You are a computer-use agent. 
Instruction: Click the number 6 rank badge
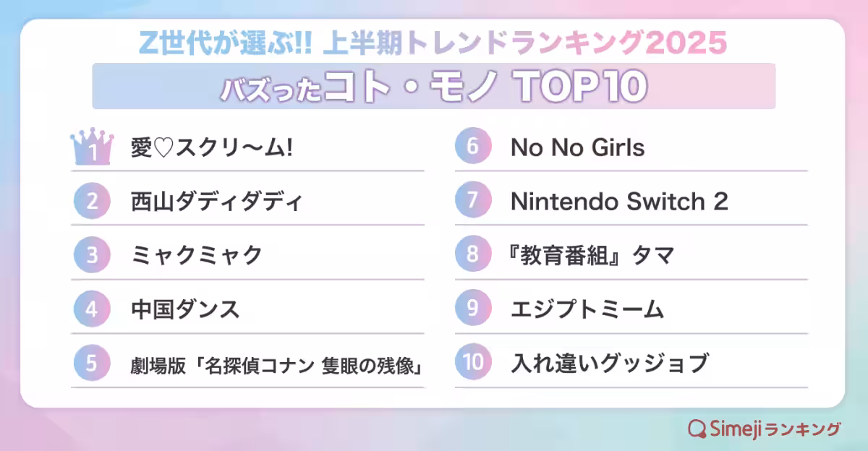[x=473, y=147]
